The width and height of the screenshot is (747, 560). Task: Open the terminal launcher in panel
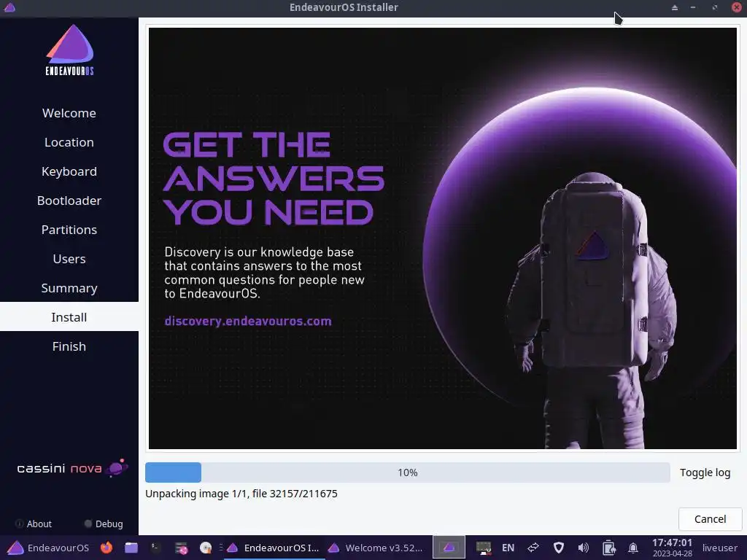click(156, 548)
